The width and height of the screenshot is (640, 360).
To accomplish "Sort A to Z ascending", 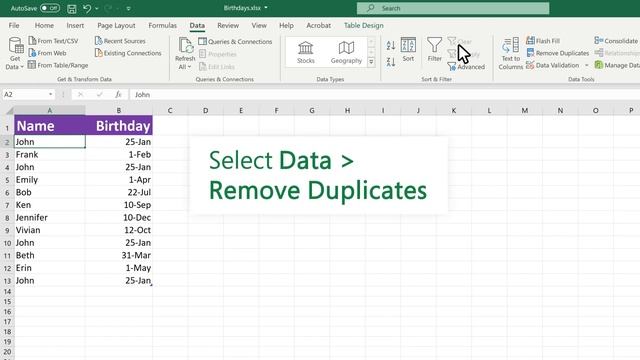I will [391, 45].
